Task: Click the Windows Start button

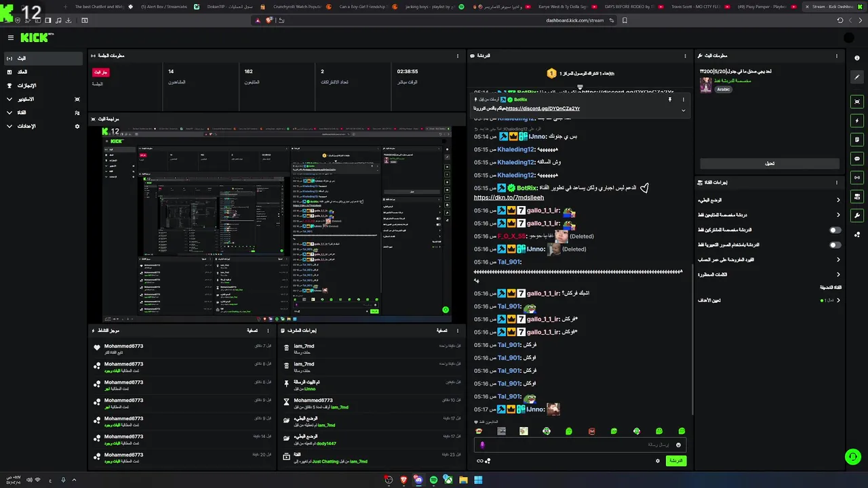Action: pyautogui.click(x=478, y=480)
